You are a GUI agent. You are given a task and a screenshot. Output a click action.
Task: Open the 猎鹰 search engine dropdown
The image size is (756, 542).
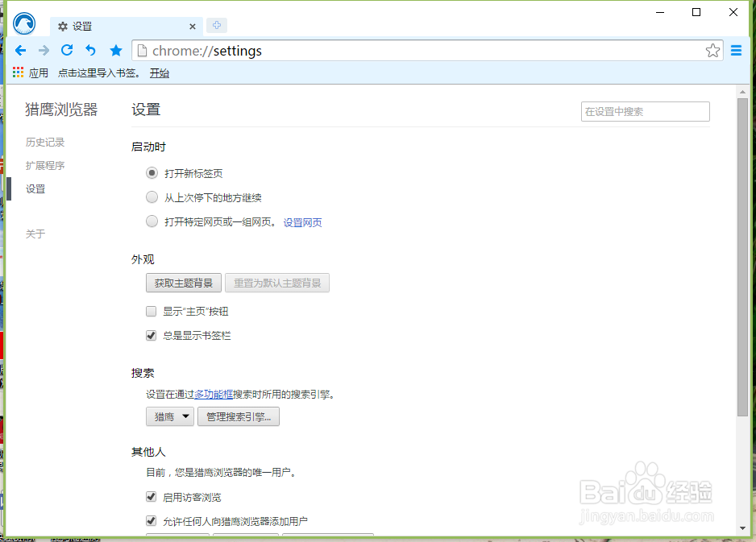tap(169, 416)
